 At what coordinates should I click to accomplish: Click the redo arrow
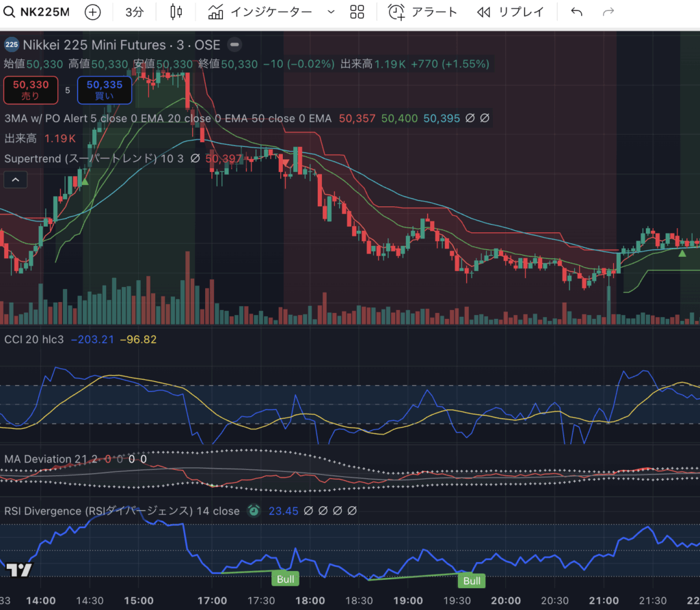pos(608,12)
